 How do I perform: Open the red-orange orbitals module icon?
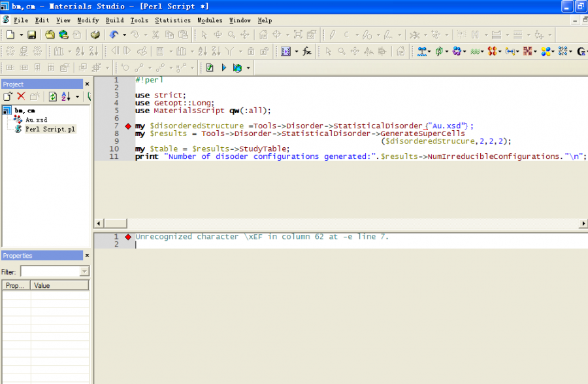493,51
